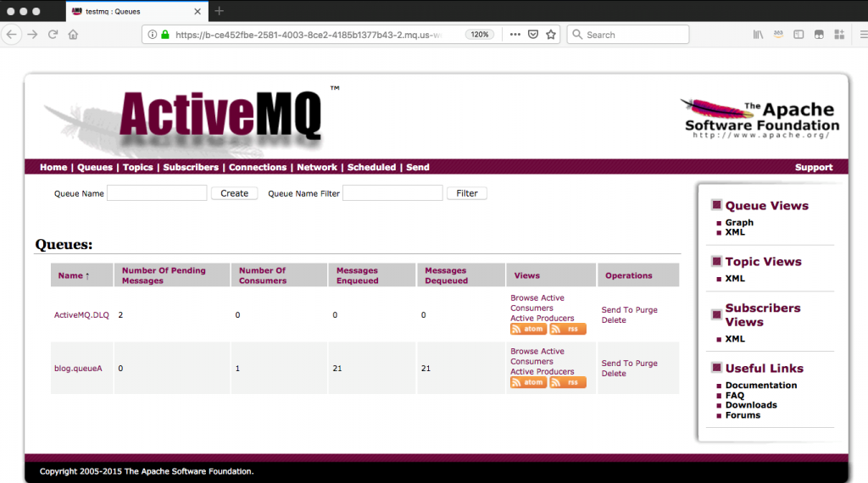Go to Topics in navigation bar

click(138, 167)
